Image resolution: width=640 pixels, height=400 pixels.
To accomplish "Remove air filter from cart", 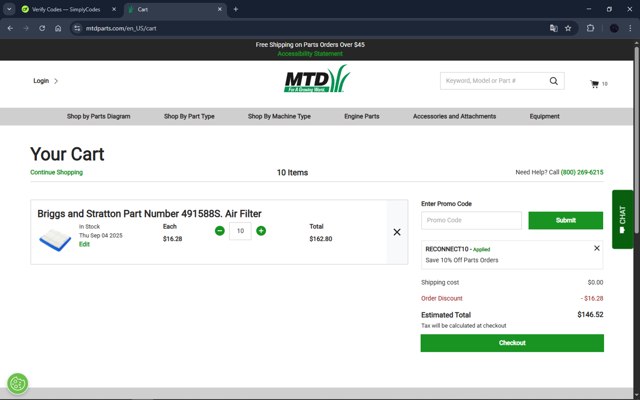I will [x=397, y=232].
